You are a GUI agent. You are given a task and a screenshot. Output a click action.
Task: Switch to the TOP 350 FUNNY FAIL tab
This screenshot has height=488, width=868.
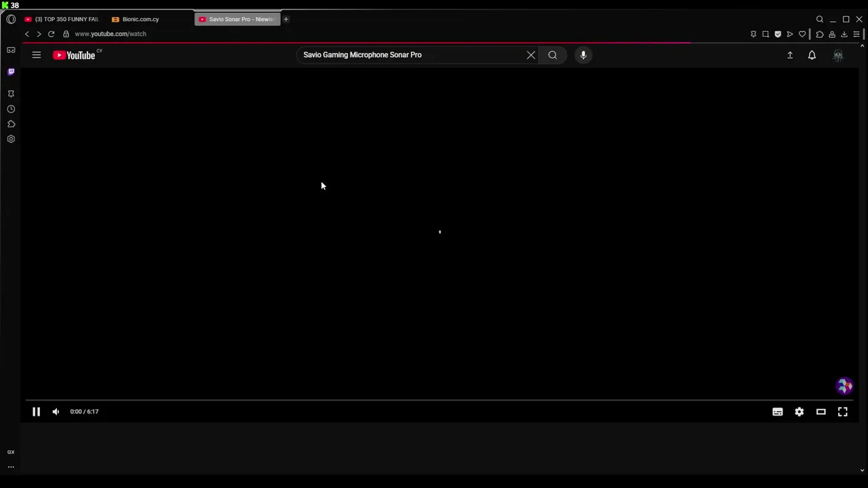[62, 19]
